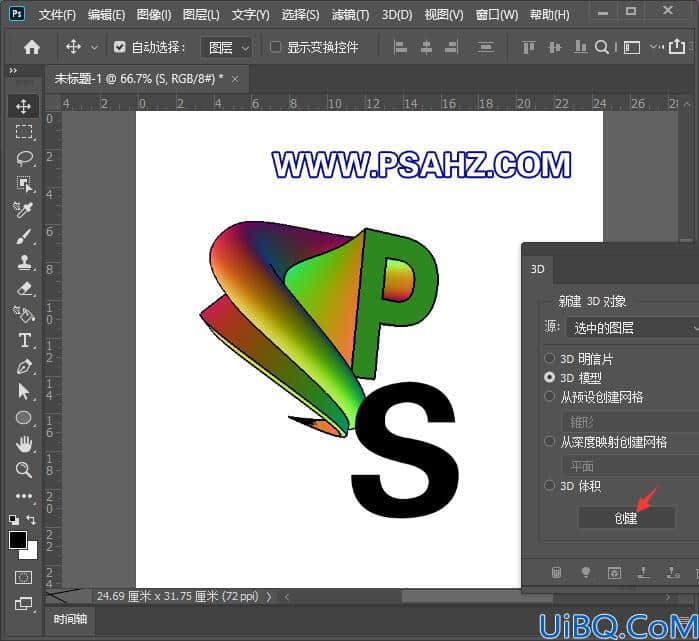Viewport: 699px width, 641px height.
Task: Open the 滤镜(T) menu
Action: coord(350,15)
